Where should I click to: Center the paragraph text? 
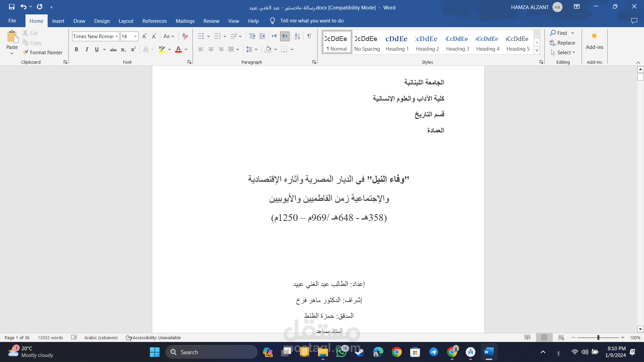[x=211, y=50]
